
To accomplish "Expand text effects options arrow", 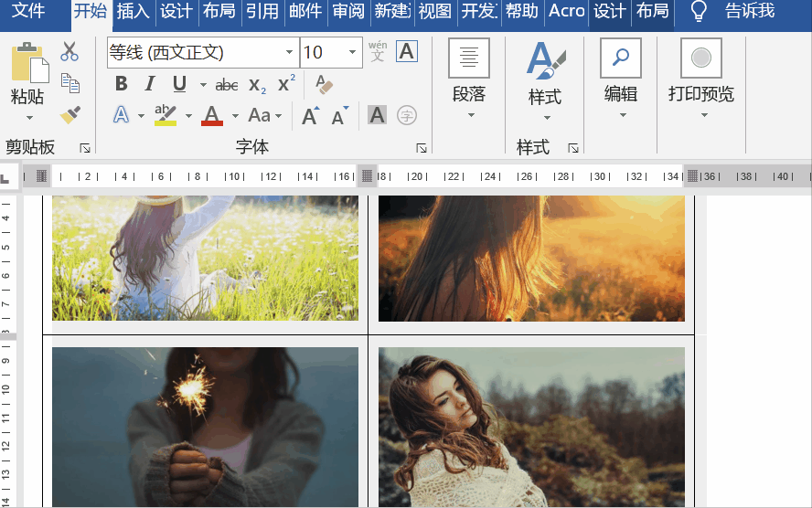I will [x=141, y=116].
